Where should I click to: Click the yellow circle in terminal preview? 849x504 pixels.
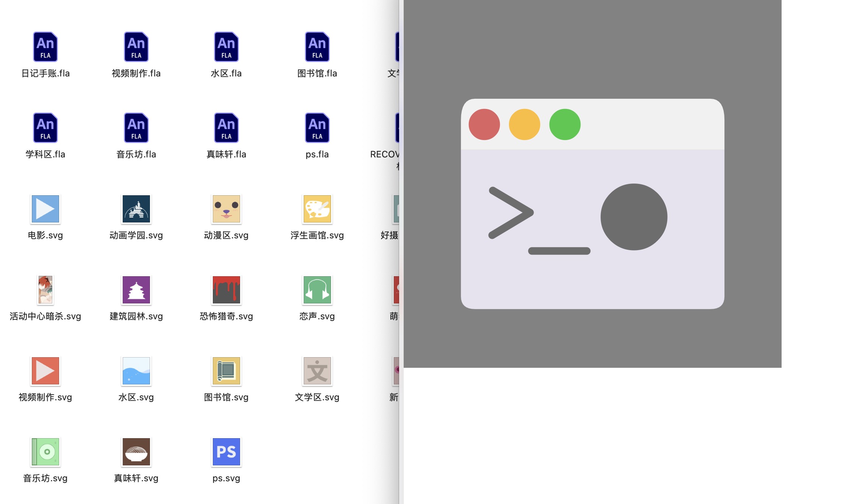(x=524, y=124)
